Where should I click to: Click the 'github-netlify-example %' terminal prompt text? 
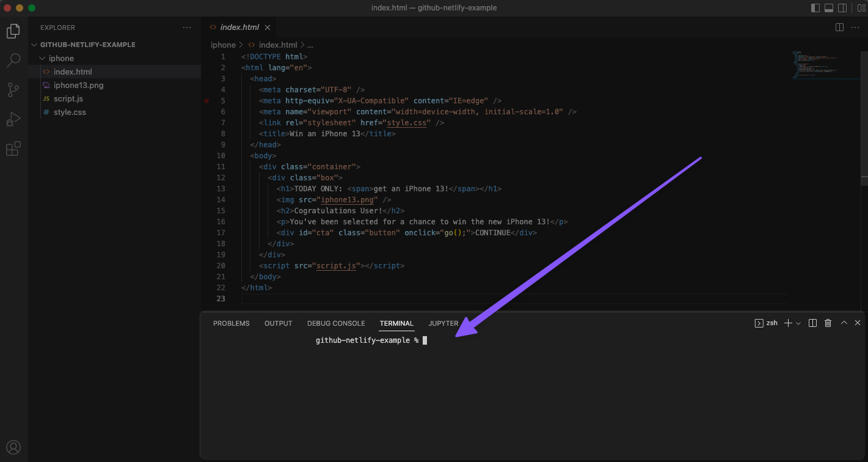367,340
